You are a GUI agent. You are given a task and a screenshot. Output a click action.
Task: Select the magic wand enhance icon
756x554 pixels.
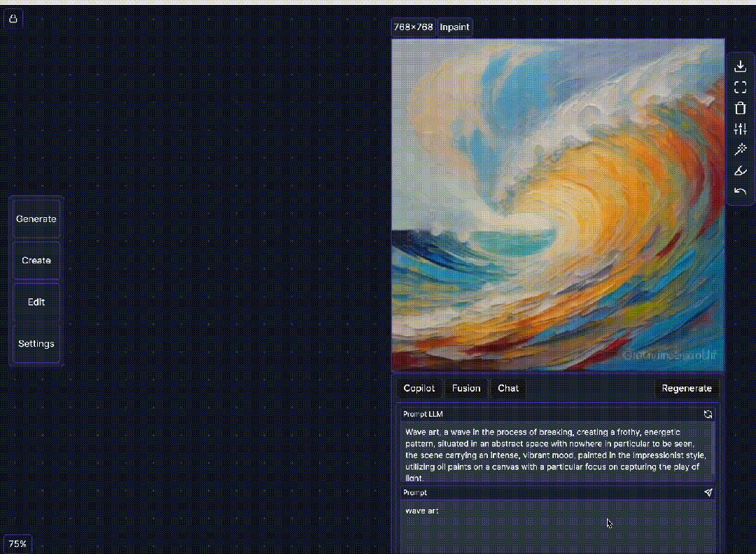pyautogui.click(x=740, y=150)
